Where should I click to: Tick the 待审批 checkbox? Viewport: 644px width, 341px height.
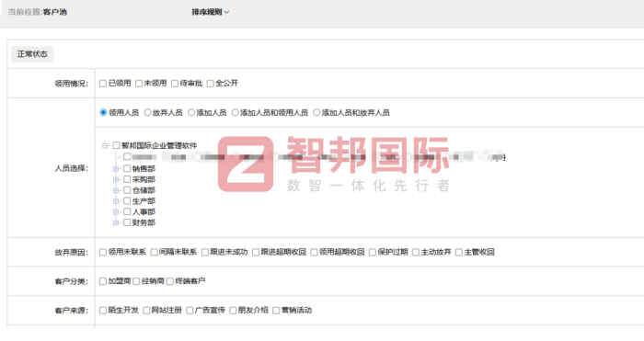(x=175, y=84)
